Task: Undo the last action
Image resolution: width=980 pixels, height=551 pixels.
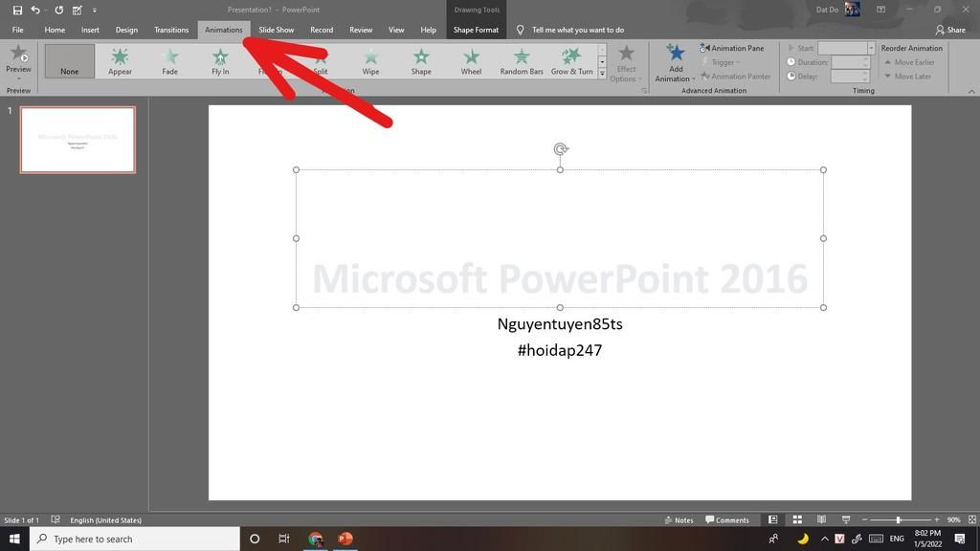Action: [x=35, y=10]
